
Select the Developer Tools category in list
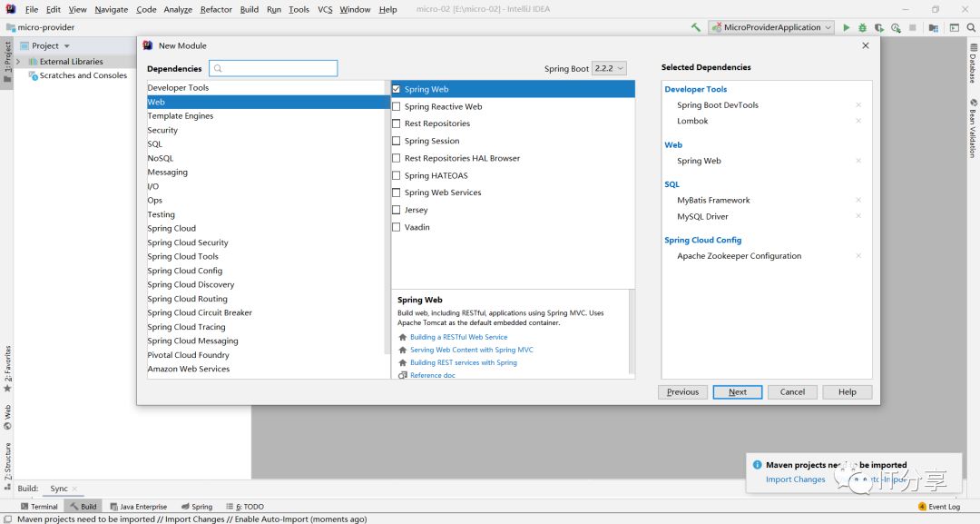268,87
